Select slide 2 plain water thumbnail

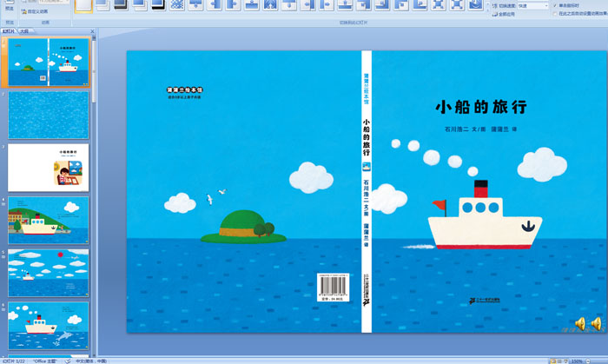click(49, 116)
